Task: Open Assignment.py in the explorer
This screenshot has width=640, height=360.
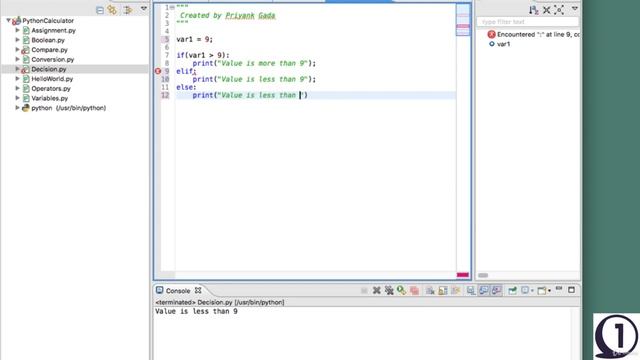Action: 53,30
